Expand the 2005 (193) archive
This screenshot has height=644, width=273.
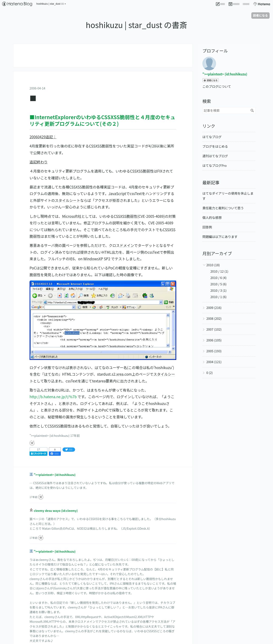(x=204, y=351)
